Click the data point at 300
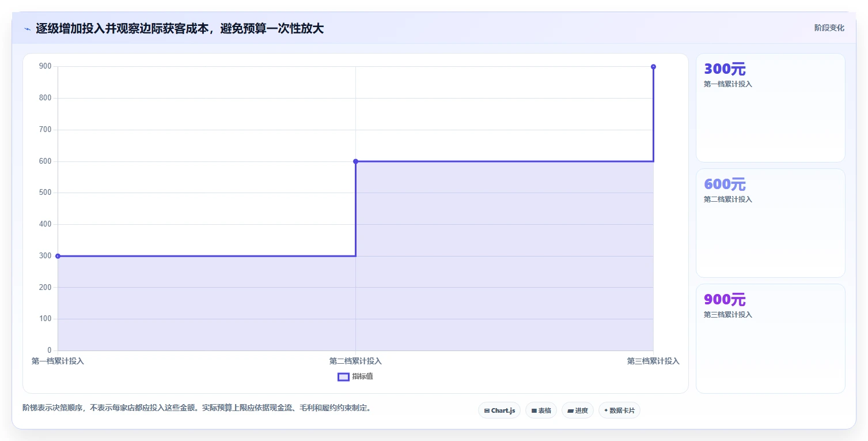The image size is (868, 441). [58, 256]
